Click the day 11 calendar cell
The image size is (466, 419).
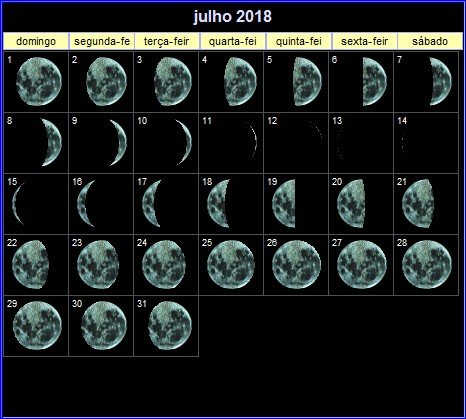(x=231, y=143)
